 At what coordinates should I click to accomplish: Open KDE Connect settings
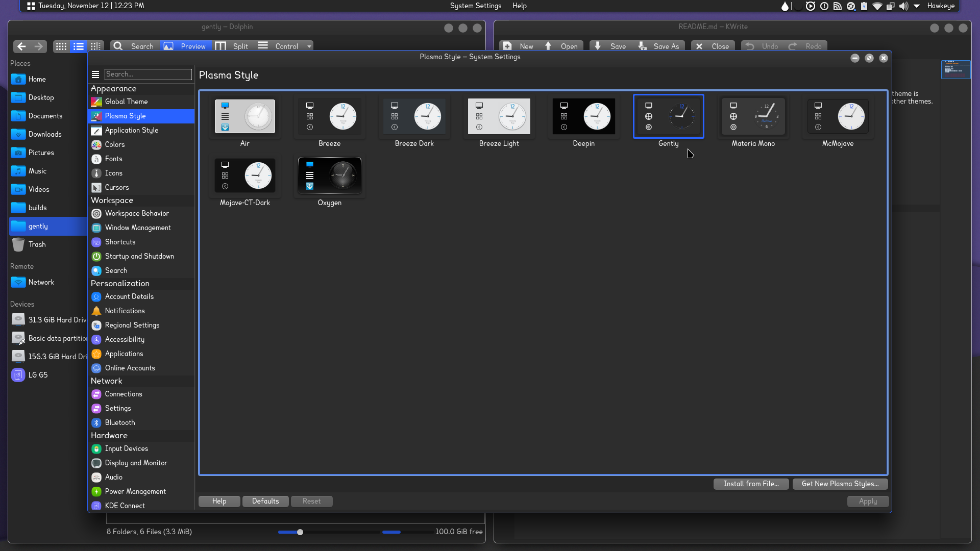tap(141, 506)
